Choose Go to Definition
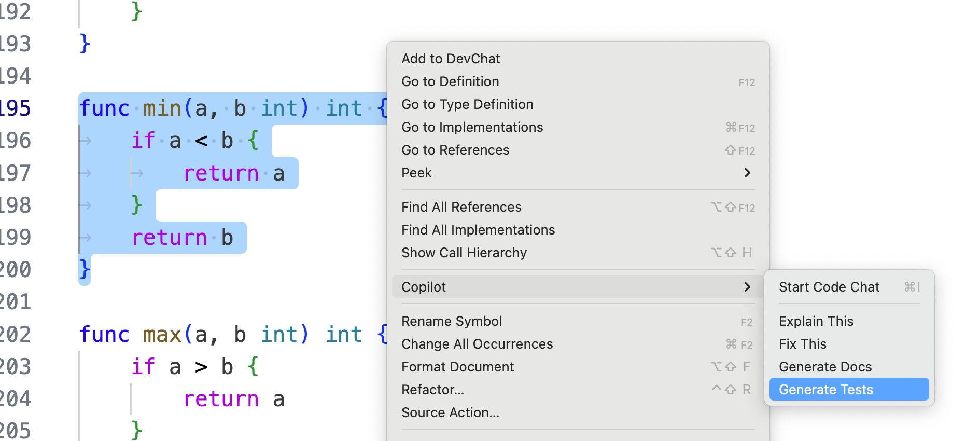The width and height of the screenshot is (980, 441). click(450, 81)
